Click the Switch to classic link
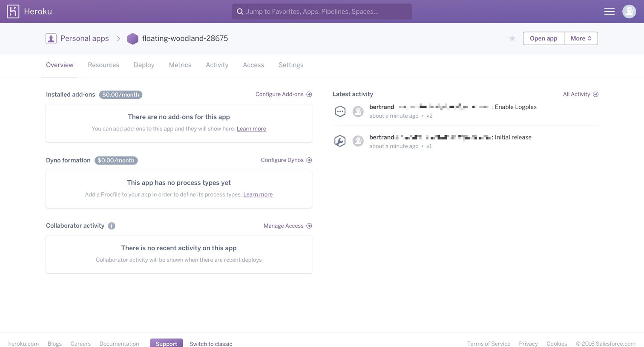 click(211, 344)
